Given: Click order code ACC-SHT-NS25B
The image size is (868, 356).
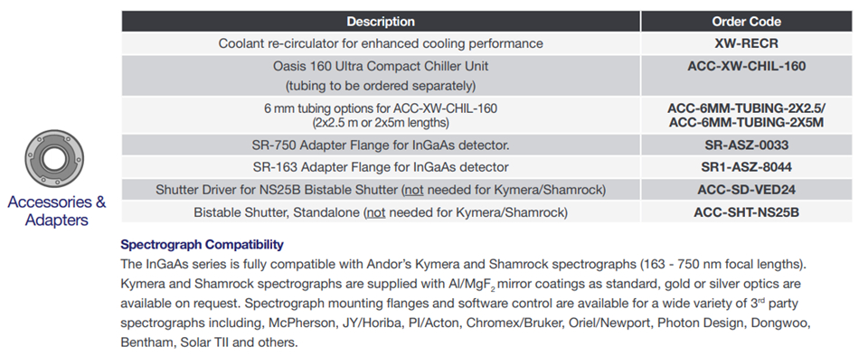Looking at the screenshot, I should 746,212.
